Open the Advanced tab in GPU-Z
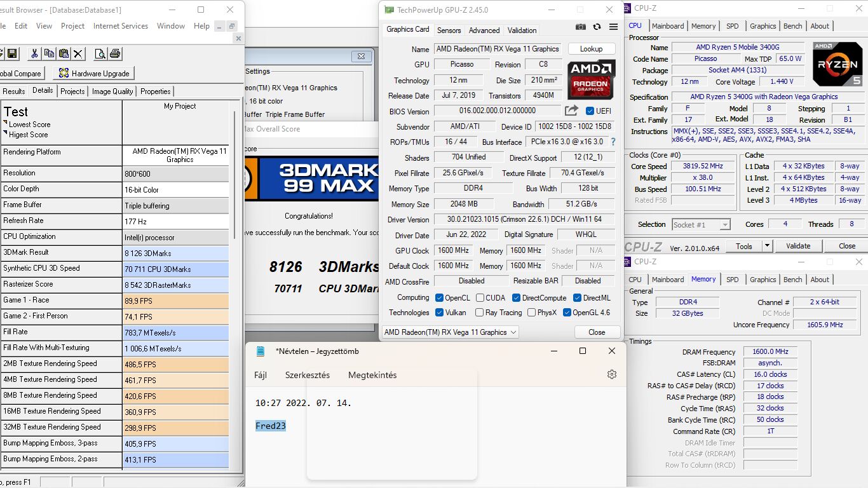This screenshot has width=868, height=488. coord(484,30)
